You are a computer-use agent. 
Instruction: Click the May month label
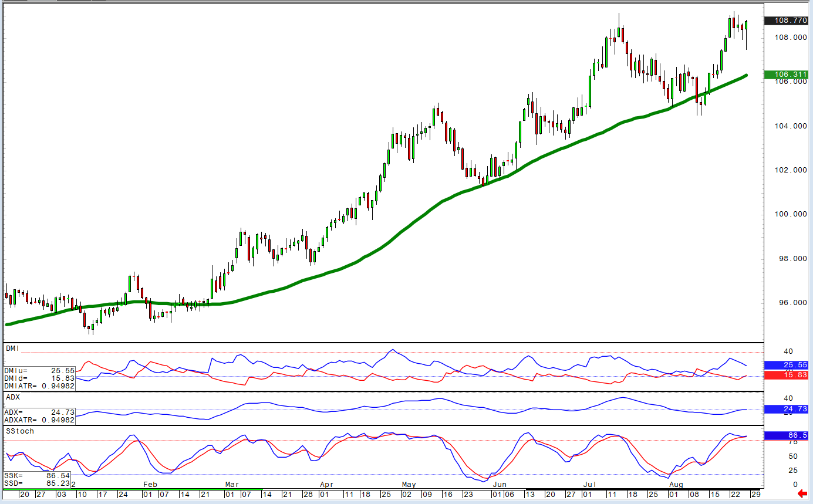coord(409,485)
